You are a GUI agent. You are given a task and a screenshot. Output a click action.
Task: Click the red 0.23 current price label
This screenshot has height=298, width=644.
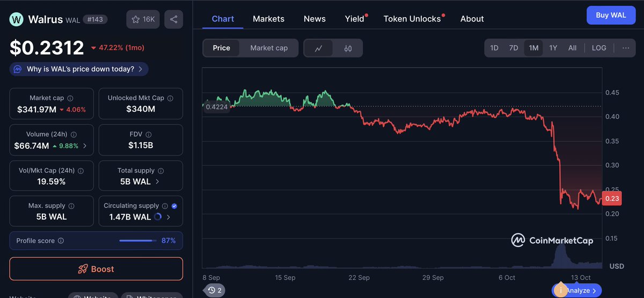point(612,199)
